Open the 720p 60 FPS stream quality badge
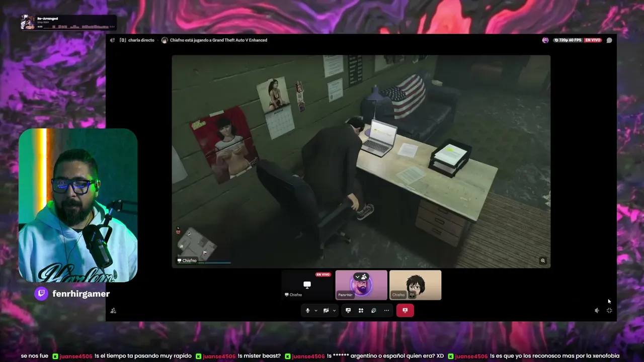This screenshot has width=644, height=362. (568, 40)
